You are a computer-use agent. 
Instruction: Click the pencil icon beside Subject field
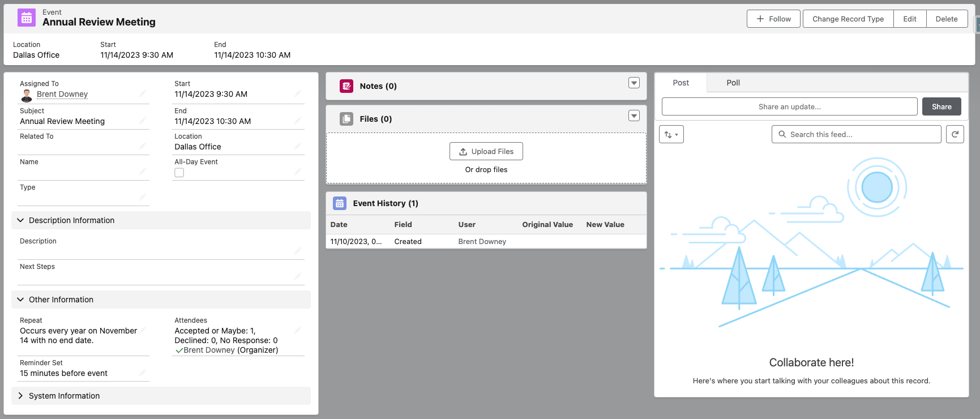tap(143, 121)
